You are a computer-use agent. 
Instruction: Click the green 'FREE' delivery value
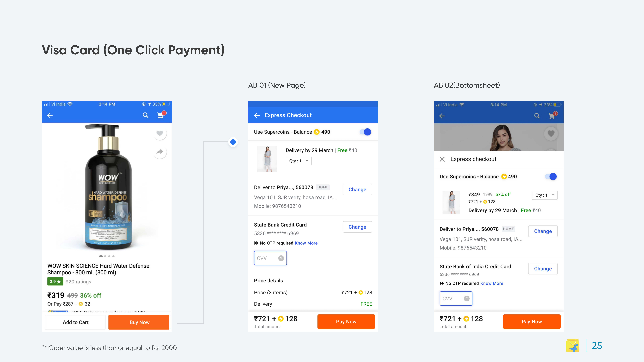coord(366,304)
